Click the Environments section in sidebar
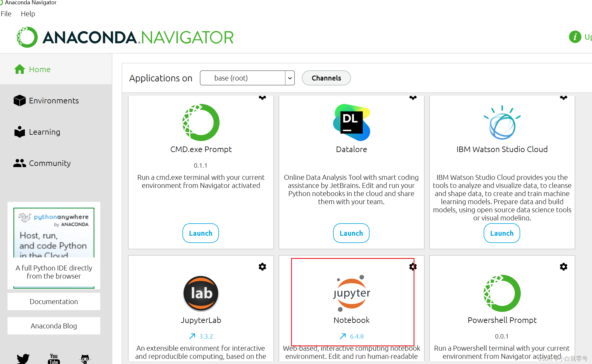Screen dimensions: 592x364 [x=54, y=100]
